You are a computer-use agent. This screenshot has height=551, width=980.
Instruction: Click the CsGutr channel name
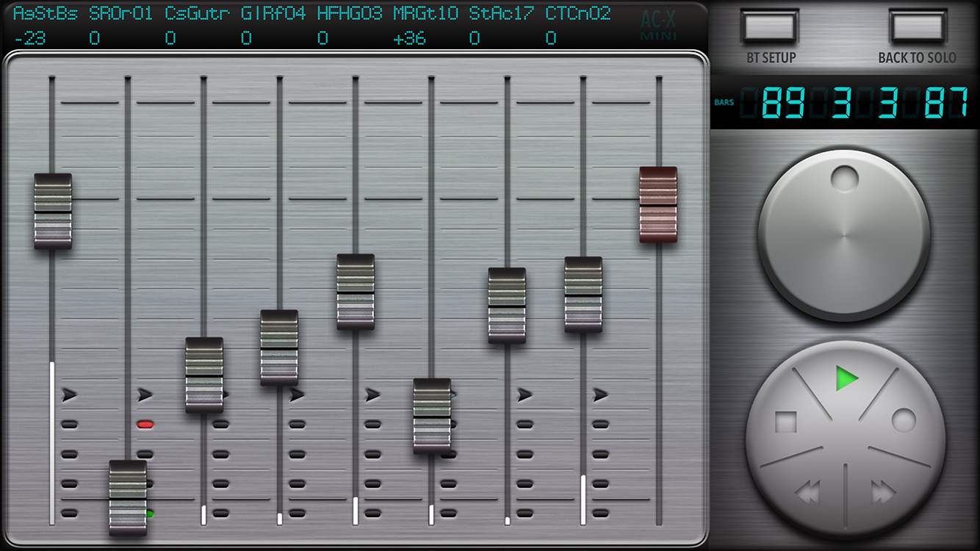click(x=198, y=13)
